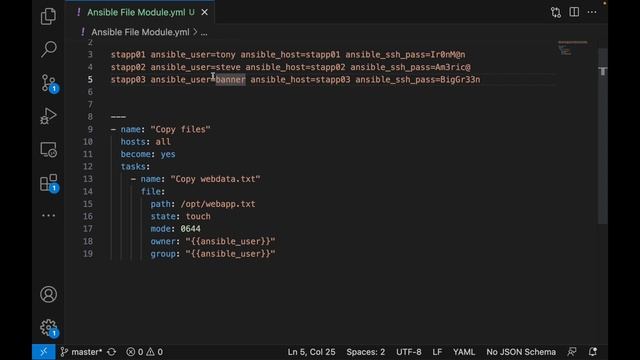Viewport: 640px width, 360px height.
Task: Click the feedback icon in status bar
Action: click(572, 352)
